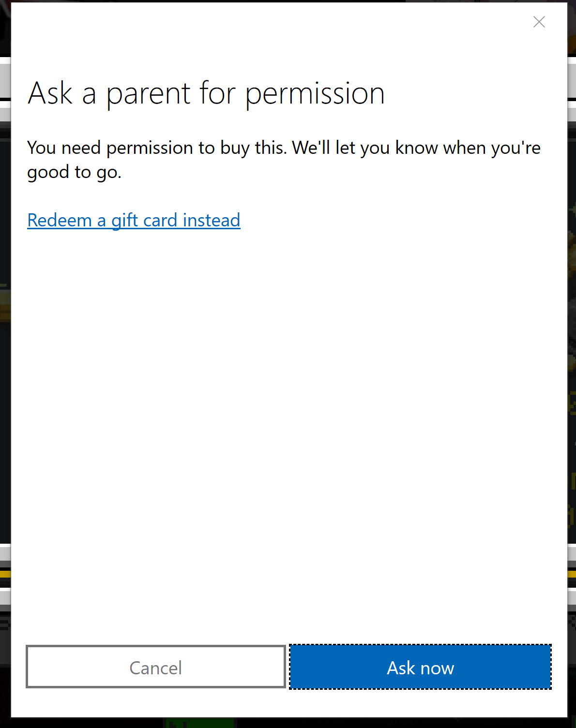Close the permission dialog with the X
This screenshot has width=576, height=728.
[x=539, y=22]
